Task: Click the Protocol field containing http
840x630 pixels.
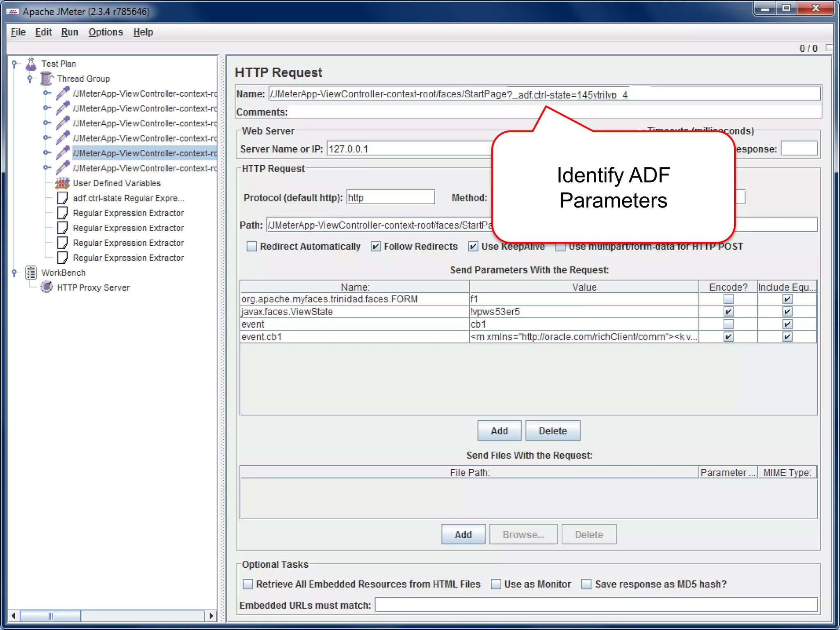Action: [x=390, y=197]
